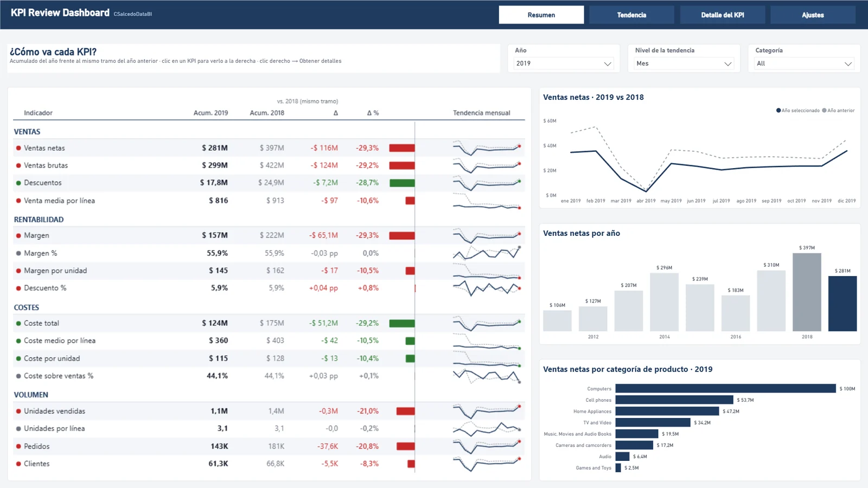Click the Año seleccionado legend item

pos(797,111)
